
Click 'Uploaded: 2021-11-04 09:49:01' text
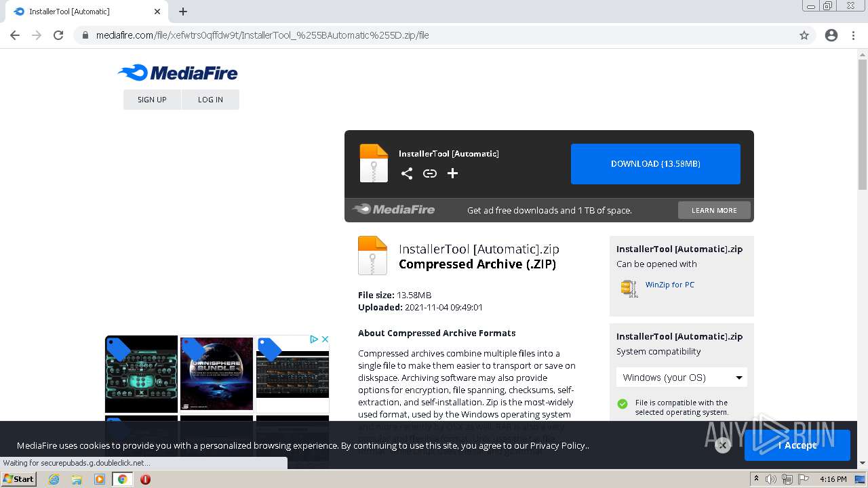pyautogui.click(x=420, y=307)
